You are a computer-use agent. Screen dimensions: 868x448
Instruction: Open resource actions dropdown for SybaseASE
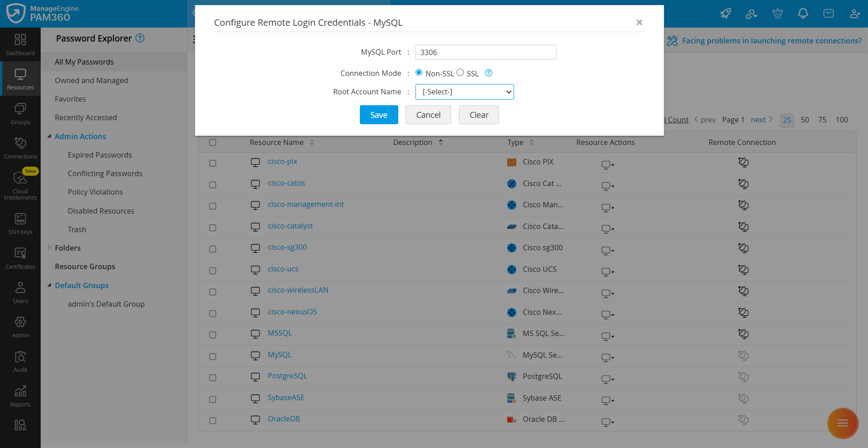pos(608,401)
